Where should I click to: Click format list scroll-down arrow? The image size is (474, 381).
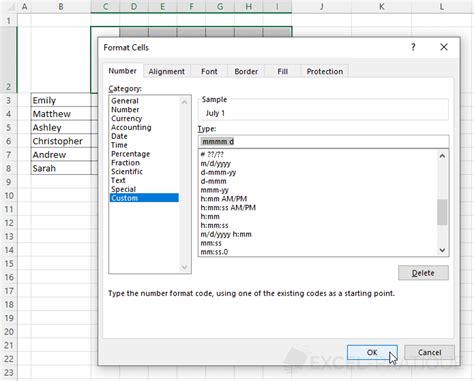442,250
